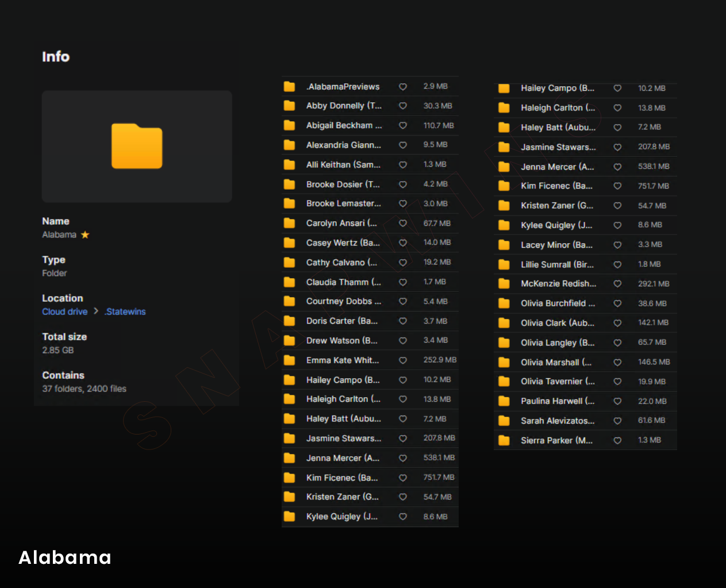The height and width of the screenshot is (588, 726).
Task: Click the large folder preview thumbnail
Action: (x=137, y=146)
